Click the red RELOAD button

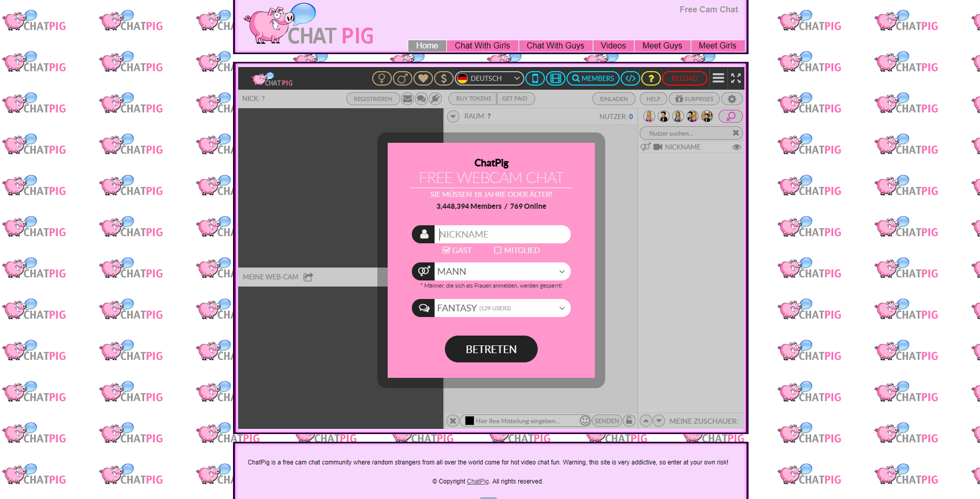(684, 78)
